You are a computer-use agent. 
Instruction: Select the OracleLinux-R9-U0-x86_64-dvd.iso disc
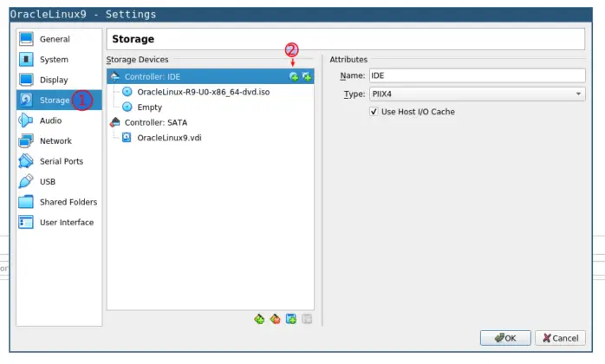(202, 92)
